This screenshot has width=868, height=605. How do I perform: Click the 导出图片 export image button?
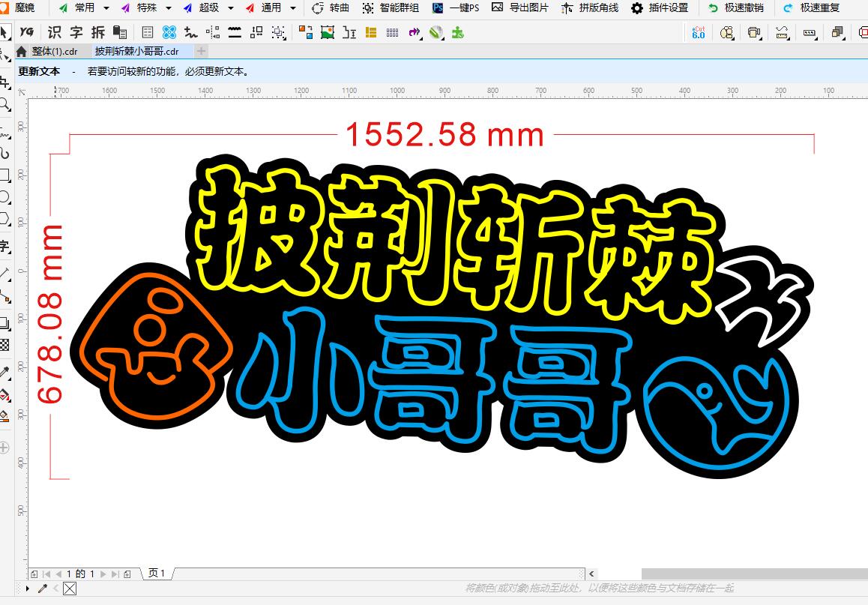tap(519, 7)
